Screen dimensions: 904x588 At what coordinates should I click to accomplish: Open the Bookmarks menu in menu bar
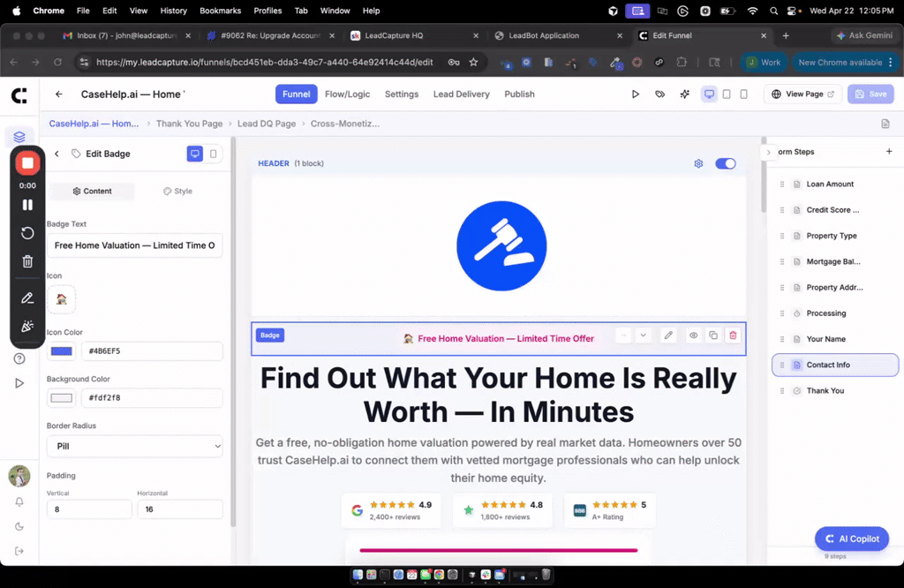point(220,11)
